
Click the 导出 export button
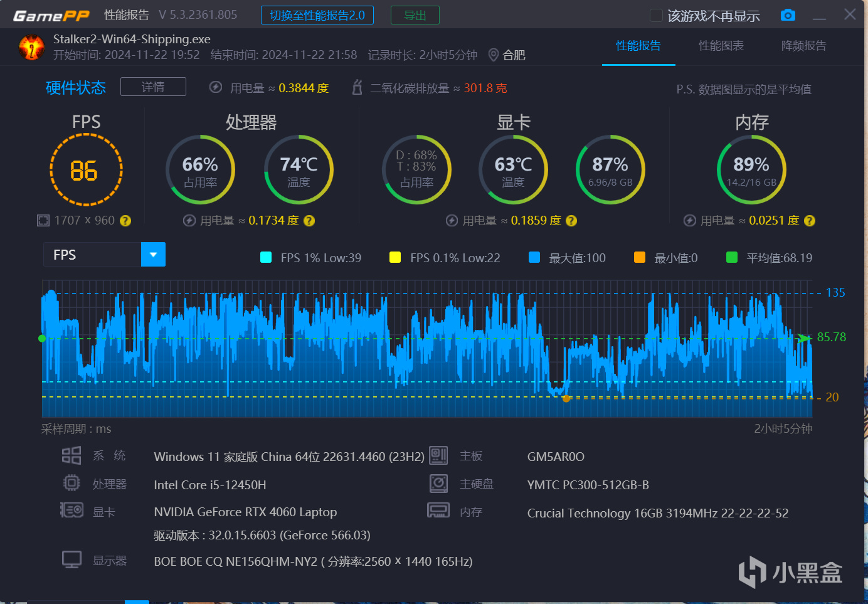pos(415,15)
